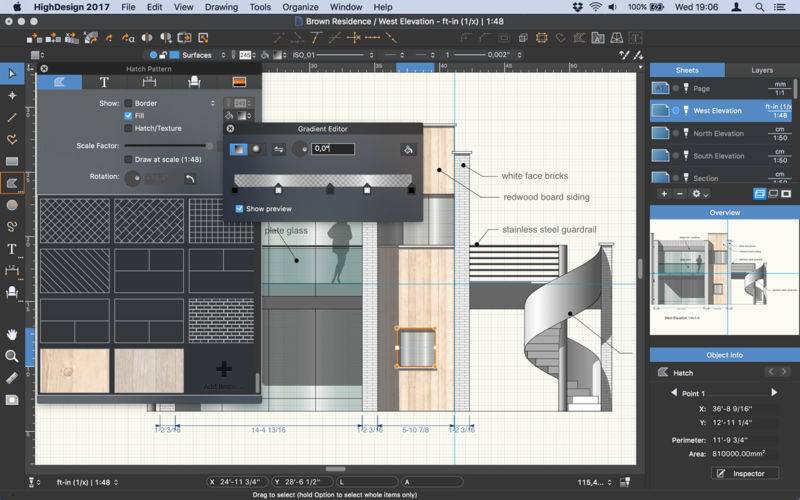Select the dimension tool in left toolbar
The height and width of the screenshot is (500, 800).
(12, 271)
